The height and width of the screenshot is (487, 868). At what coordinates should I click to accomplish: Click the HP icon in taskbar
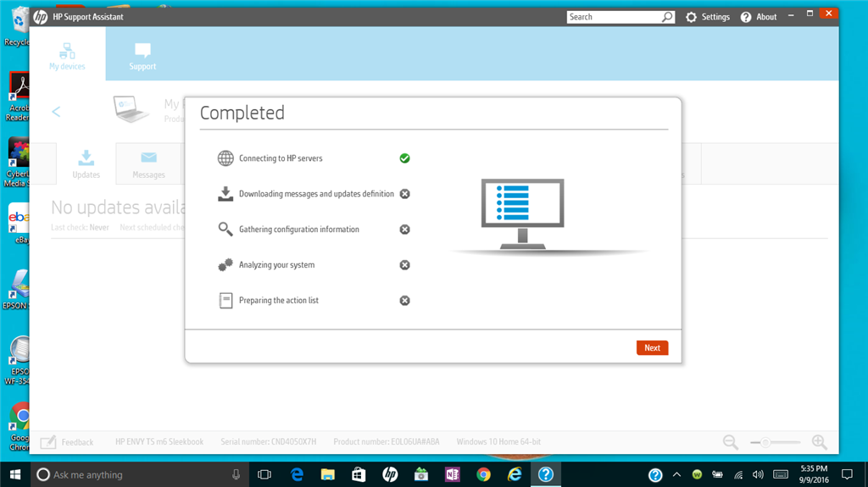[x=390, y=474]
